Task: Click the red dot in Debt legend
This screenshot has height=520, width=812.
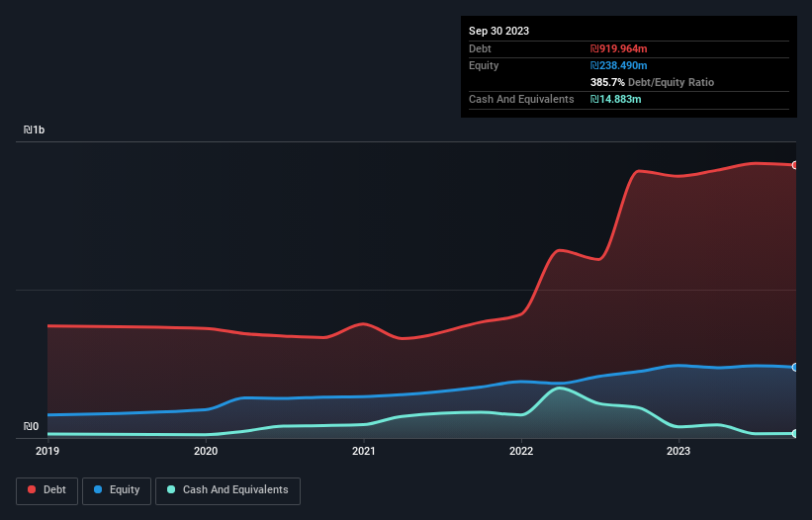Action: click(x=32, y=489)
